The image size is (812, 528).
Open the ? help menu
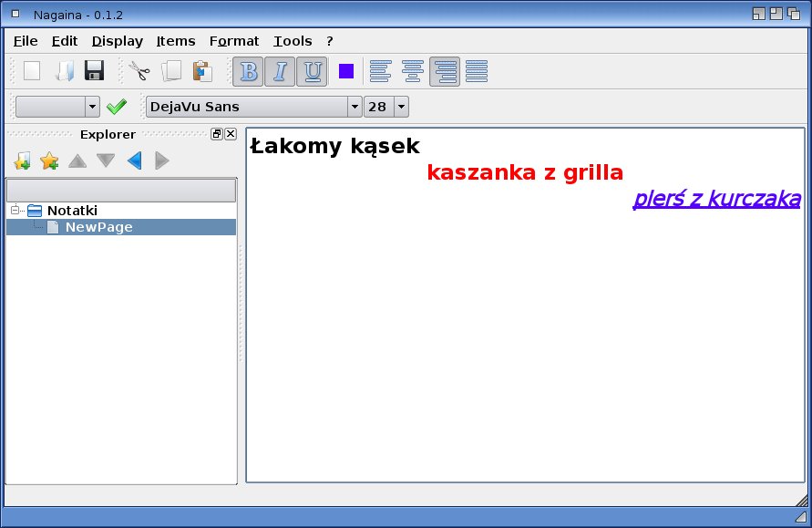tap(330, 41)
